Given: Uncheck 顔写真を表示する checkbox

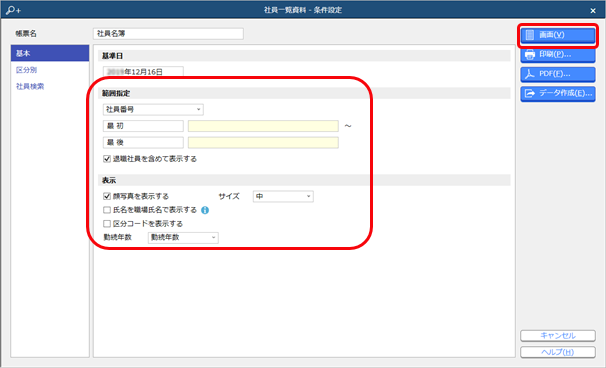Looking at the screenshot, I should pos(107,196).
